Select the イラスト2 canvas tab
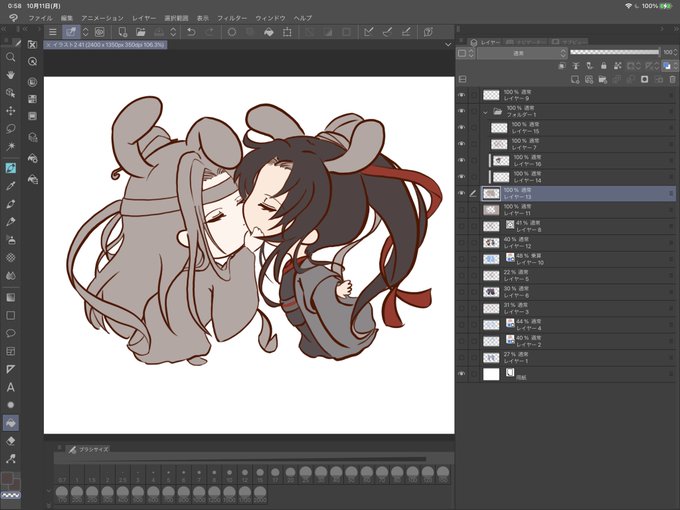This screenshot has height=510, width=680. point(105,45)
